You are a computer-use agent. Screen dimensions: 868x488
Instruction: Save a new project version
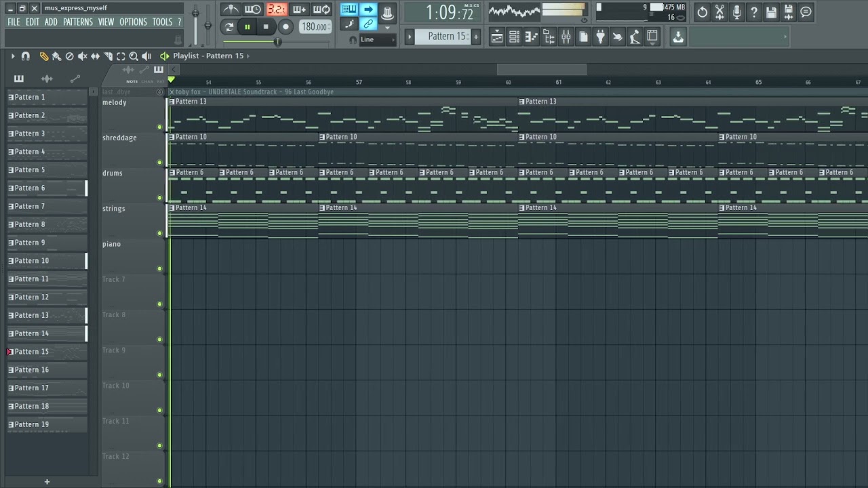(788, 12)
